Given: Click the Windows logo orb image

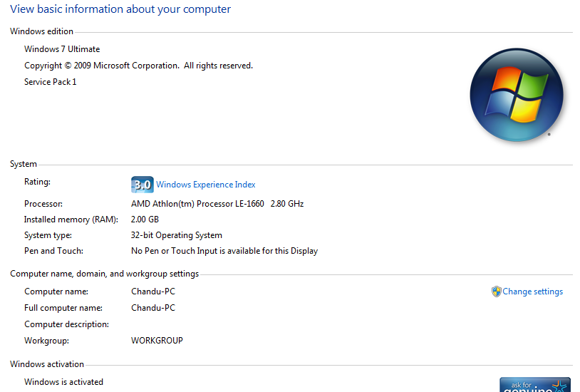Looking at the screenshot, I should click(x=517, y=95).
